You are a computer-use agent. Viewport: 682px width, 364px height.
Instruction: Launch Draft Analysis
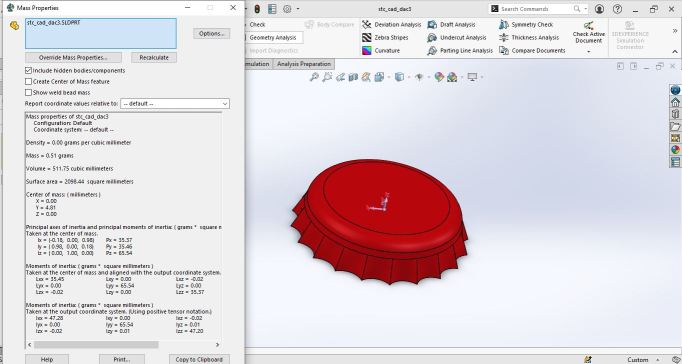pyautogui.click(x=451, y=25)
